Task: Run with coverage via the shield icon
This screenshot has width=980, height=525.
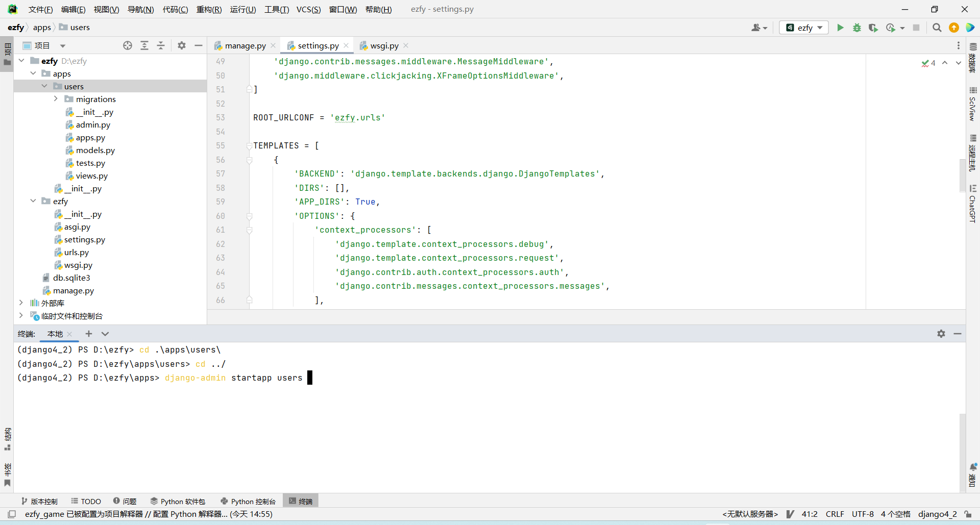Action: pyautogui.click(x=873, y=28)
